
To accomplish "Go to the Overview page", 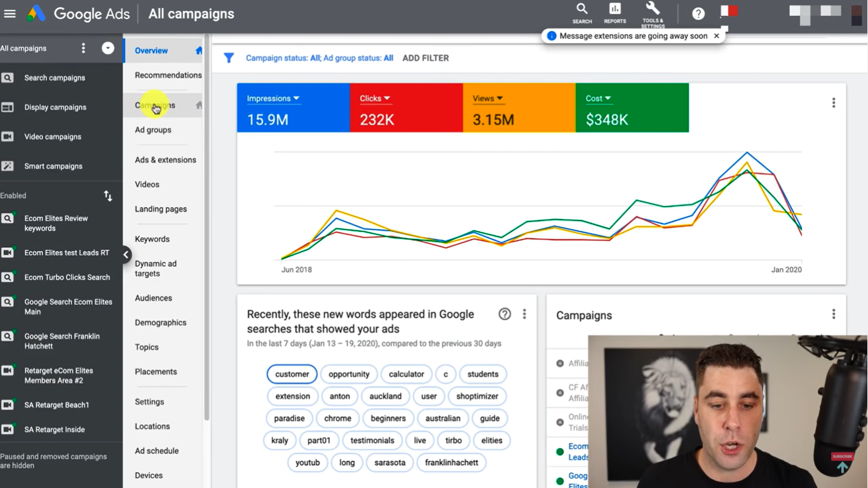I will click(x=151, y=51).
